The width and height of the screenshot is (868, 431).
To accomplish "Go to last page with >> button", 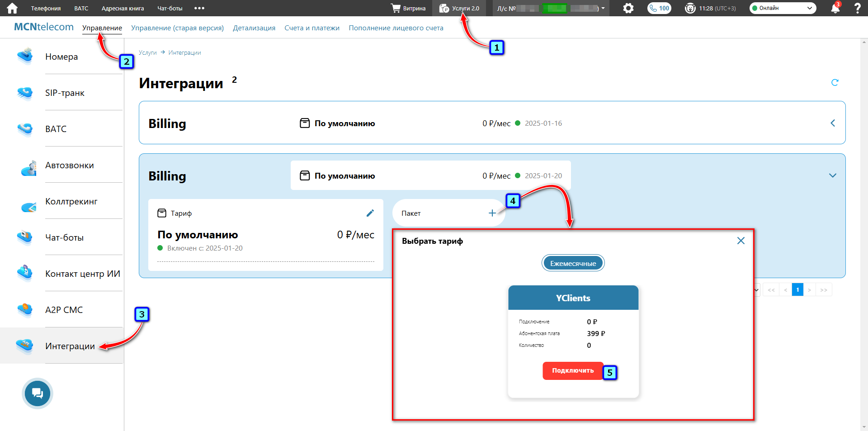I will 824,290.
